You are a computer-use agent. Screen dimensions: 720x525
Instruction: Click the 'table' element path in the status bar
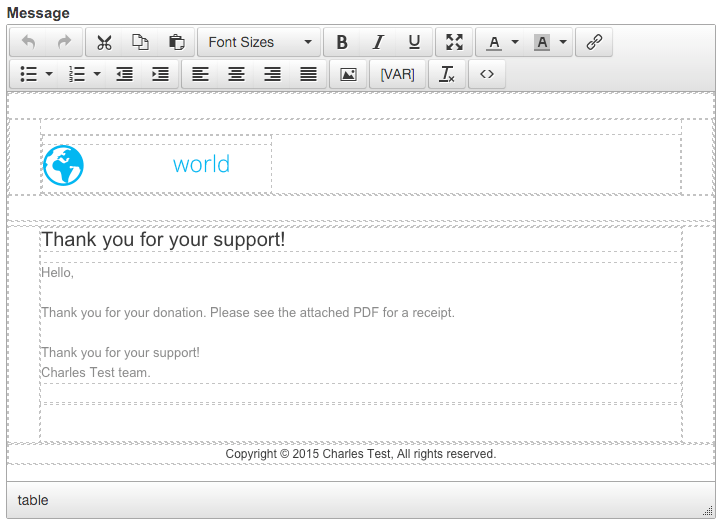pyautogui.click(x=33, y=500)
